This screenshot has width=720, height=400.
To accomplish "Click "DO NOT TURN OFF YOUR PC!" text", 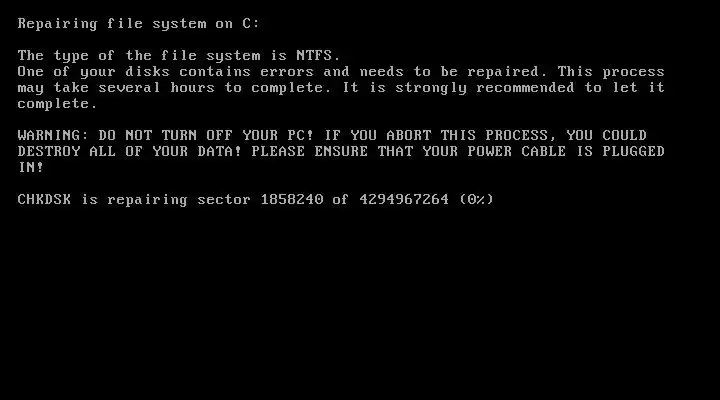I will (206, 135).
